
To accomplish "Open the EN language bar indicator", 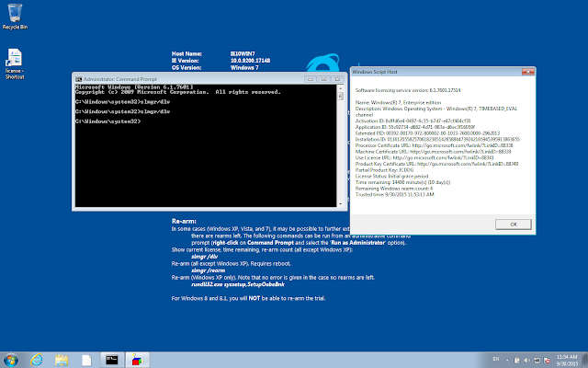I will (496, 360).
